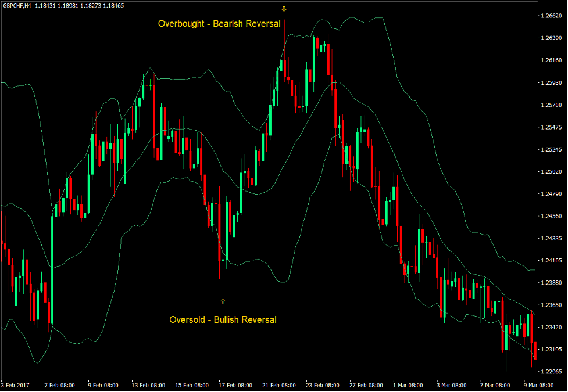Click the orange down arrow above Bearish Reversal
Viewport: 568px width, 392px height.
284,9
